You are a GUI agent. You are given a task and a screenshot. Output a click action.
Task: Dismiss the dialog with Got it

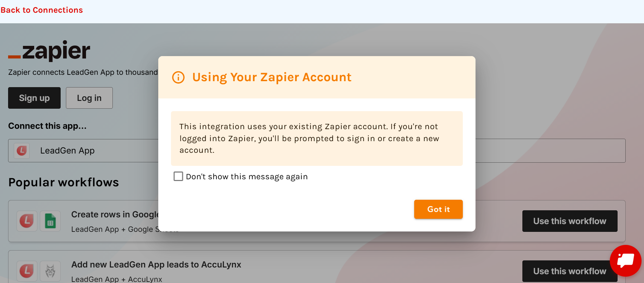(438, 209)
